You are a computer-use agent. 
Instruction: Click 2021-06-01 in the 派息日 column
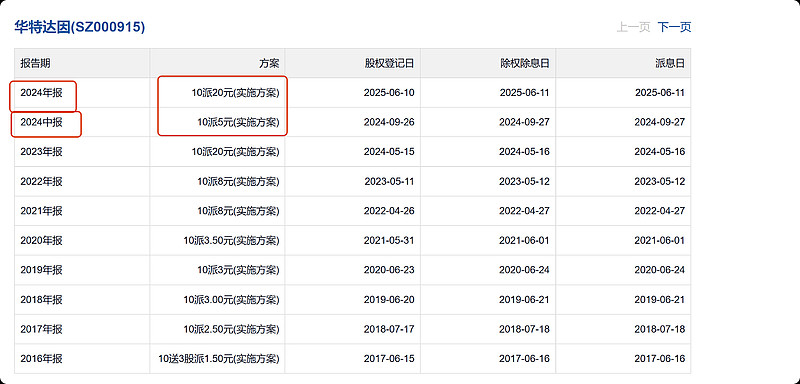click(660, 240)
